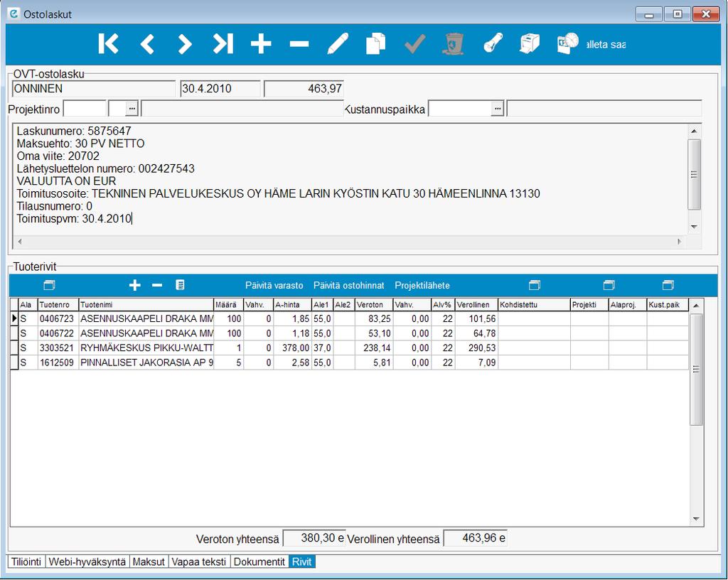This screenshot has height=580, width=728.
Task: Click the horizontal scrollbar right arrow in the text box
Action: (679, 241)
